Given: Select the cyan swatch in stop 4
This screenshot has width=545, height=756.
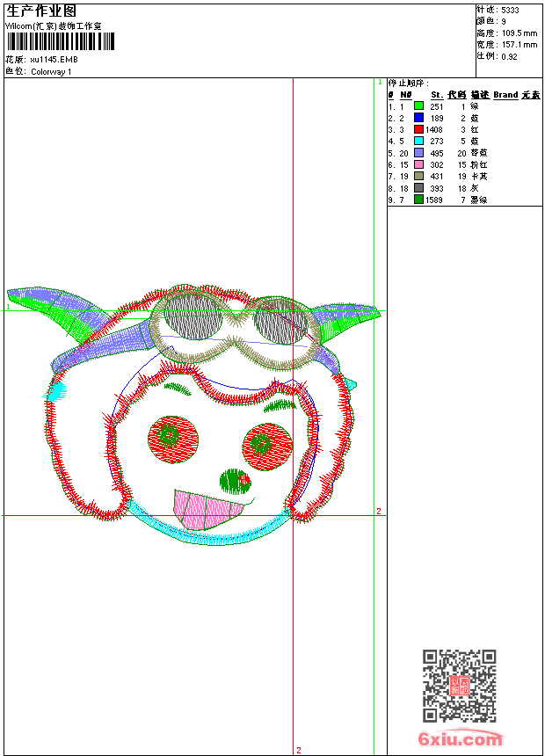Looking at the screenshot, I should coord(418,142).
